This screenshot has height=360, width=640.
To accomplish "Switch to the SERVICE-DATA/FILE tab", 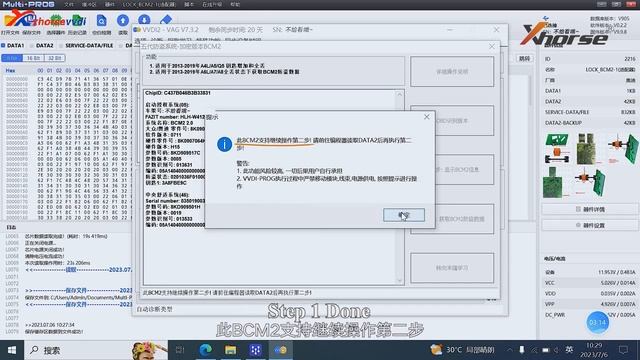I will tap(87, 45).
